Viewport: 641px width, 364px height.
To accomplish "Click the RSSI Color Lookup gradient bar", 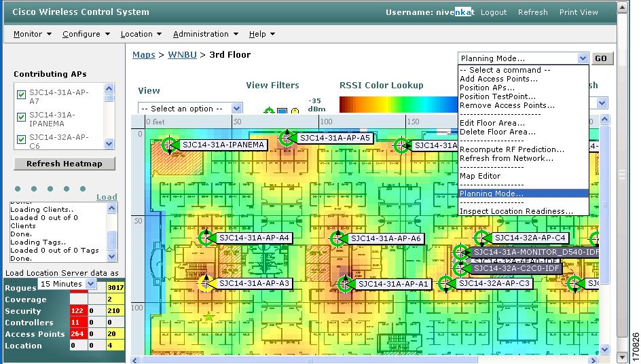I will (399, 105).
